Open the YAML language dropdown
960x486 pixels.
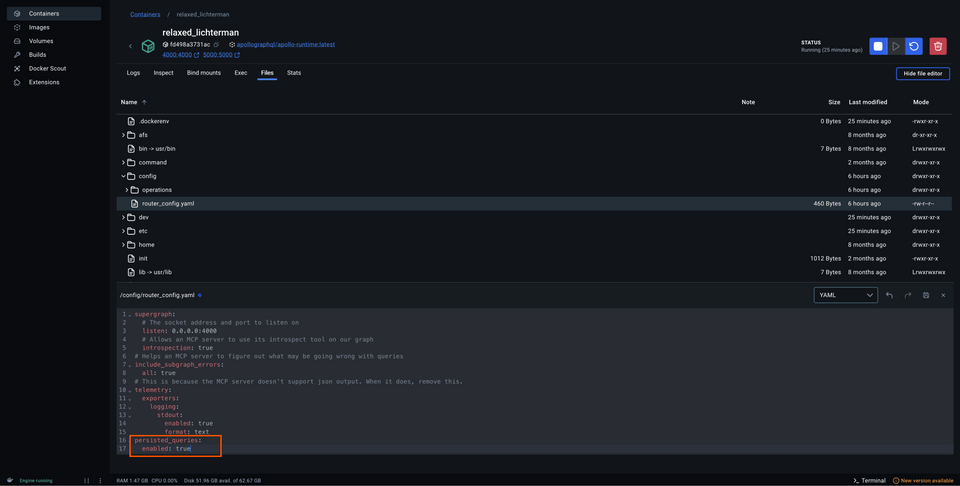pyautogui.click(x=845, y=295)
